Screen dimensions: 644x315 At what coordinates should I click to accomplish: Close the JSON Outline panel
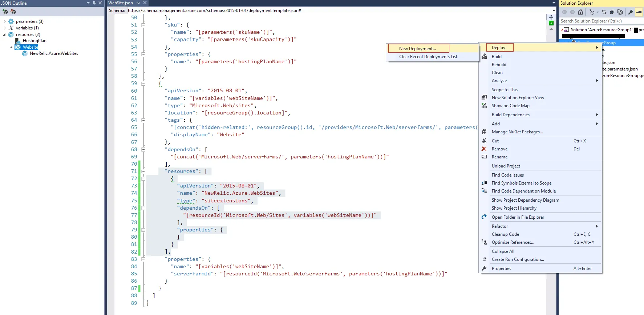coord(100,3)
